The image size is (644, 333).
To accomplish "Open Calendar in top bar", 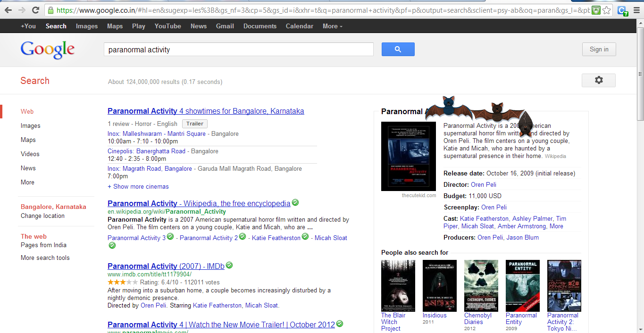I will (300, 26).
